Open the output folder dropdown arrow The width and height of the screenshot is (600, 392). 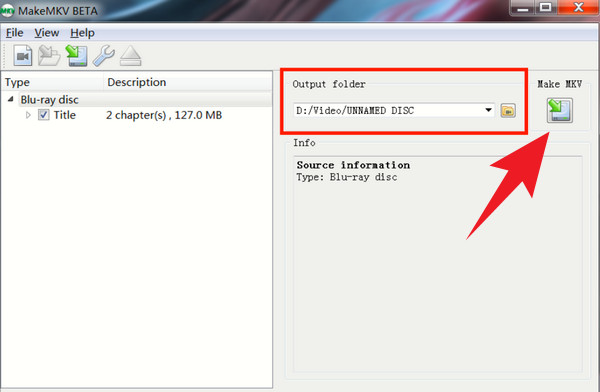(x=488, y=110)
